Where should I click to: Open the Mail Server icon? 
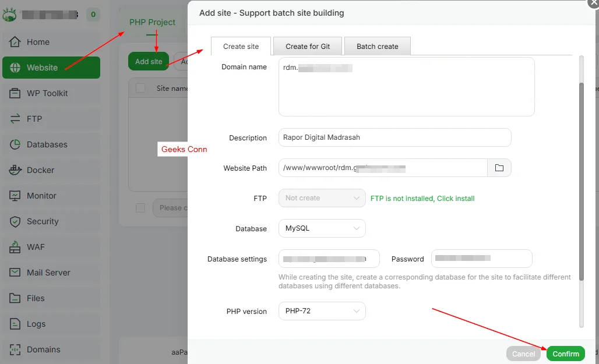[15, 272]
